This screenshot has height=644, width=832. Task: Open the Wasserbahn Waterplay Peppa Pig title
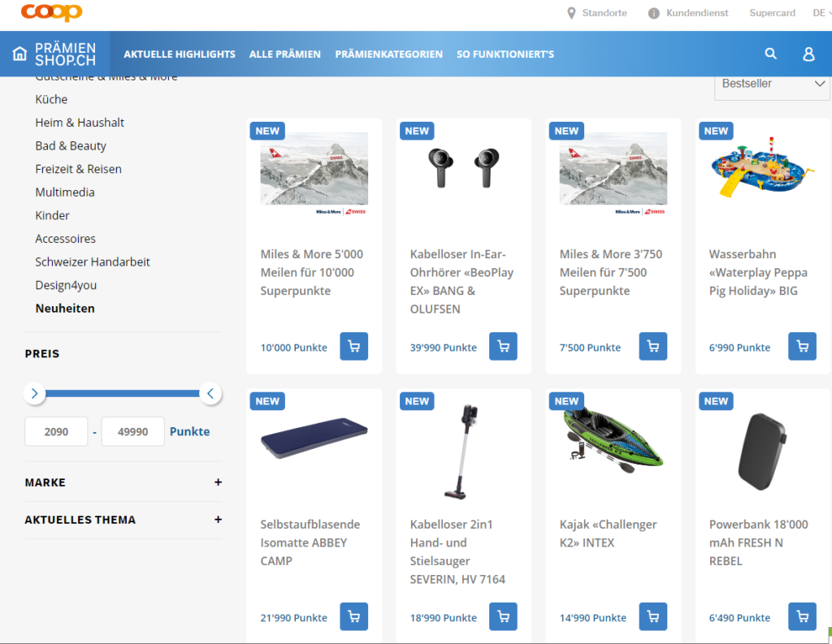758,273
